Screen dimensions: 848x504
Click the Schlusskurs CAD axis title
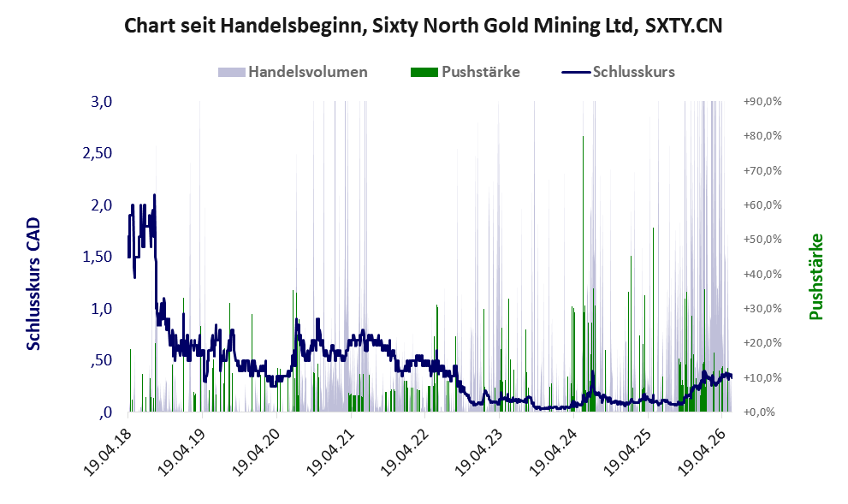(x=33, y=283)
